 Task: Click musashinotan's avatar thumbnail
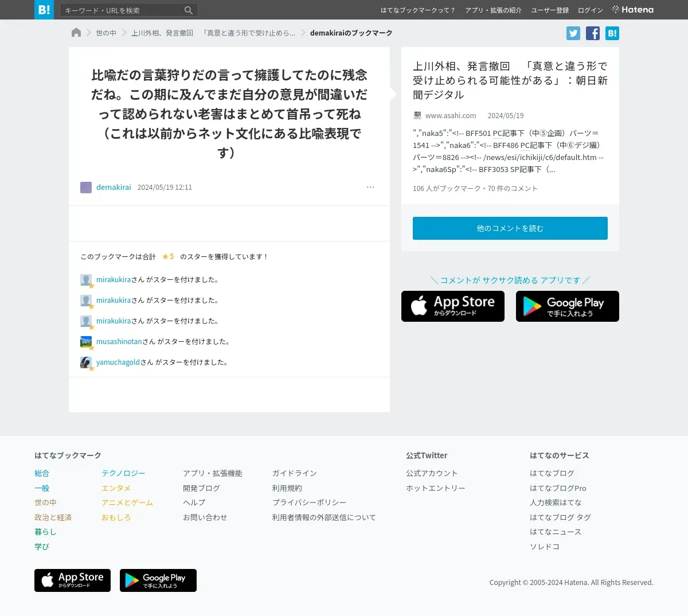click(86, 342)
